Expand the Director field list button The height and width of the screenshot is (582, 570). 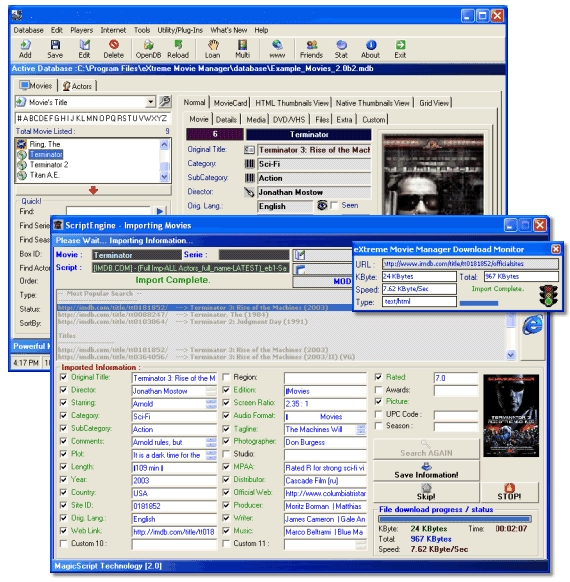tap(211, 391)
